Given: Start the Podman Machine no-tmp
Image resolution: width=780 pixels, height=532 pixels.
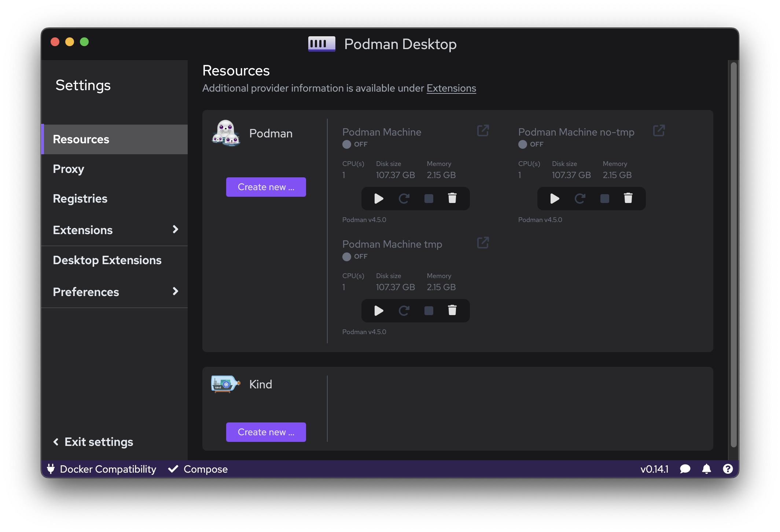Looking at the screenshot, I should [555, 199].
